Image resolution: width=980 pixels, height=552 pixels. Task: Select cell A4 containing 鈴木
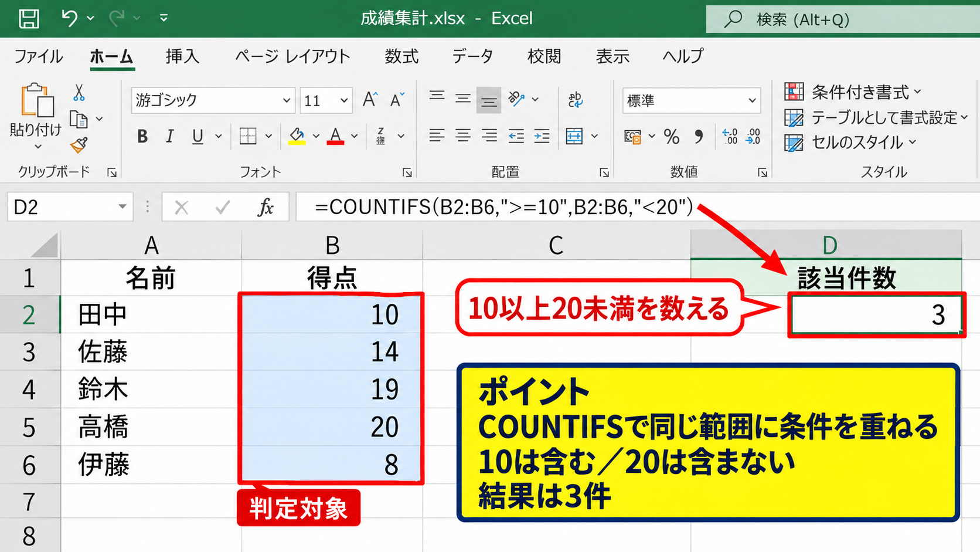click(x=151, y=389)
